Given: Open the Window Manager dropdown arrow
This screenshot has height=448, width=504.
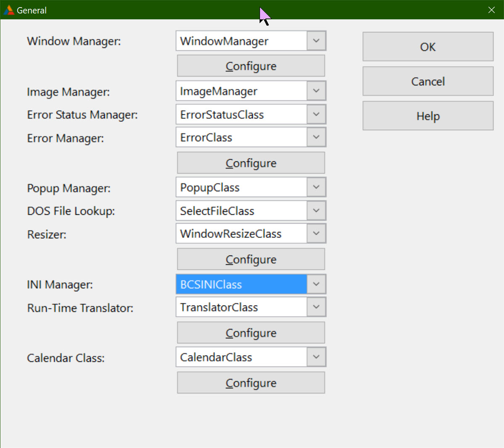Looking at the screenshot, I should point(316,41).
